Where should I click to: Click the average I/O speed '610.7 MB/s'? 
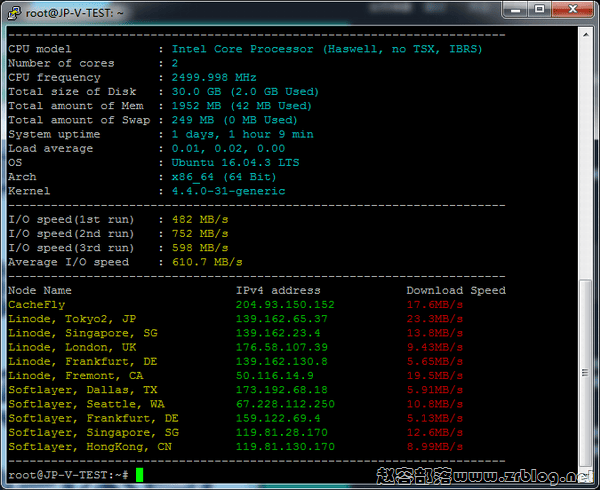(x=207, y=262)
